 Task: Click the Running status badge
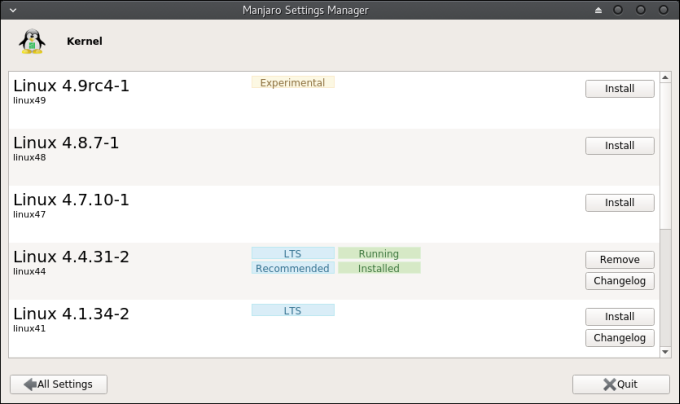(x=379, y=254)
